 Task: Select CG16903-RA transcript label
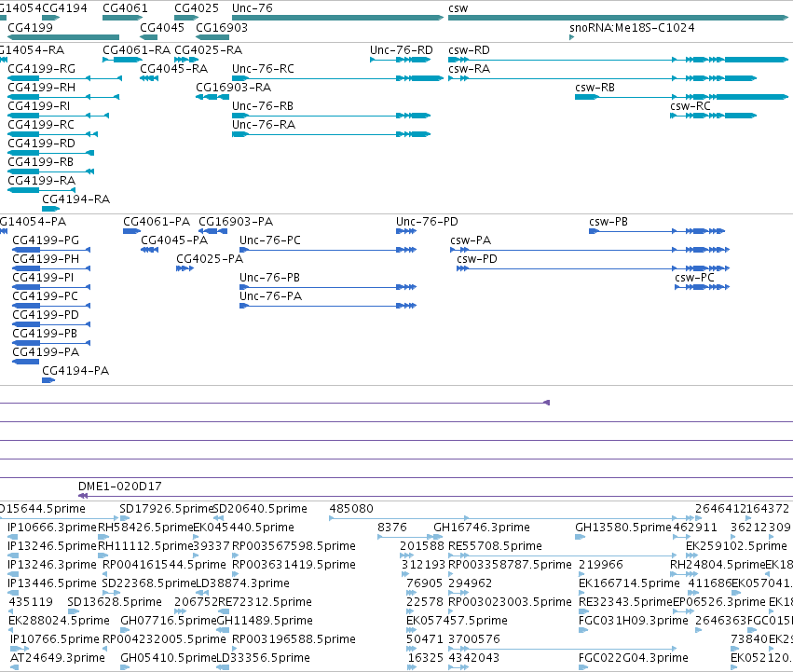click(234, 88)
